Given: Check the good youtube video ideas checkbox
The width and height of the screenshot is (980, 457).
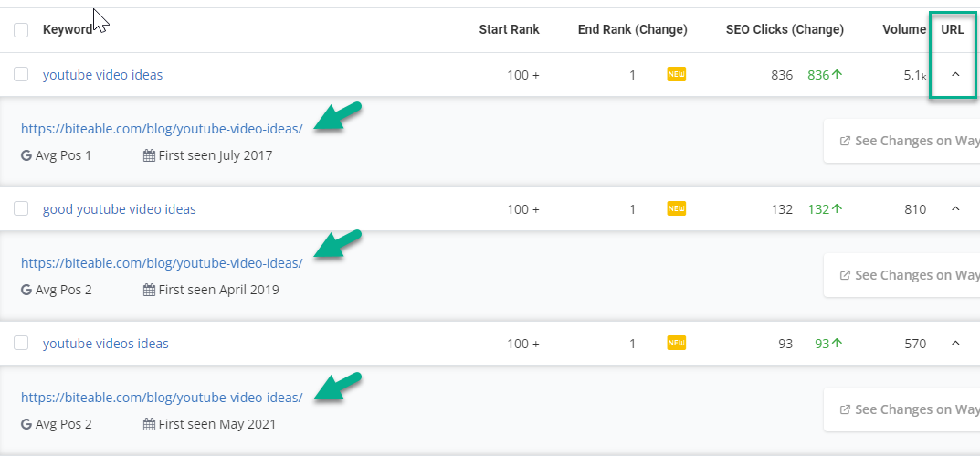Looking at the screenshot, I should click(x=21, y=208).
